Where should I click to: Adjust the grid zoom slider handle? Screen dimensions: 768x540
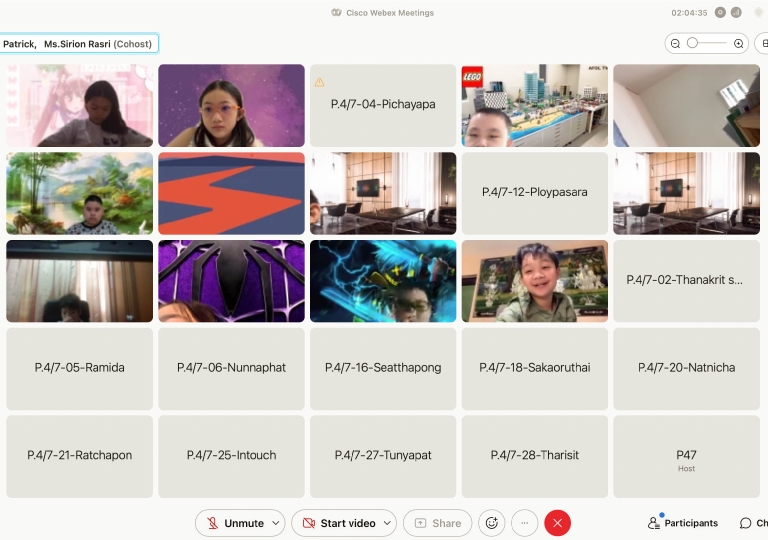tap(692, 43)
